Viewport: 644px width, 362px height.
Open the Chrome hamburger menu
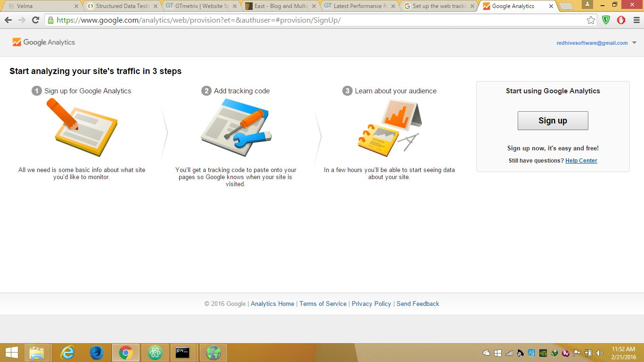[636, 20]
